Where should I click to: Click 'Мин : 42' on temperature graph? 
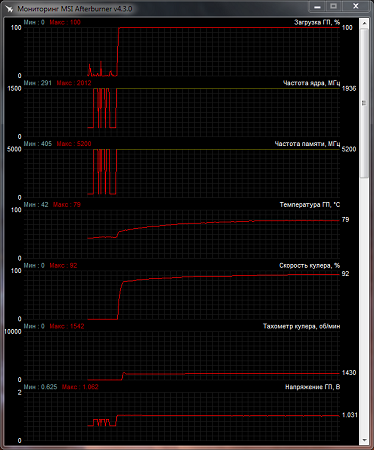point(36,205)
